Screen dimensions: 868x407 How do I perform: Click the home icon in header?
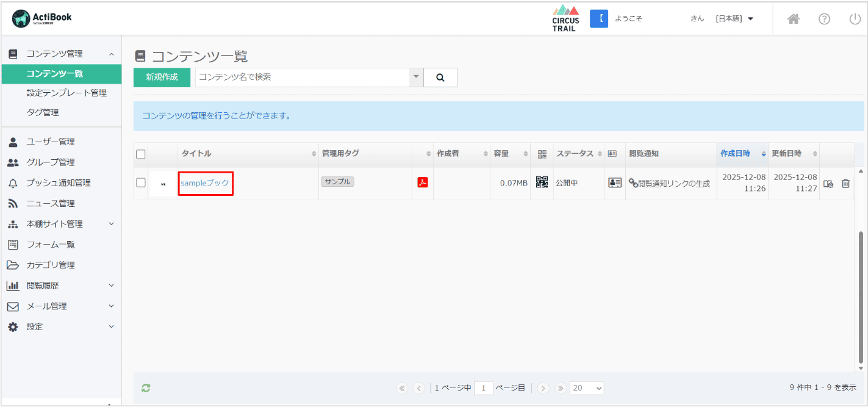(x=793, y=19)
